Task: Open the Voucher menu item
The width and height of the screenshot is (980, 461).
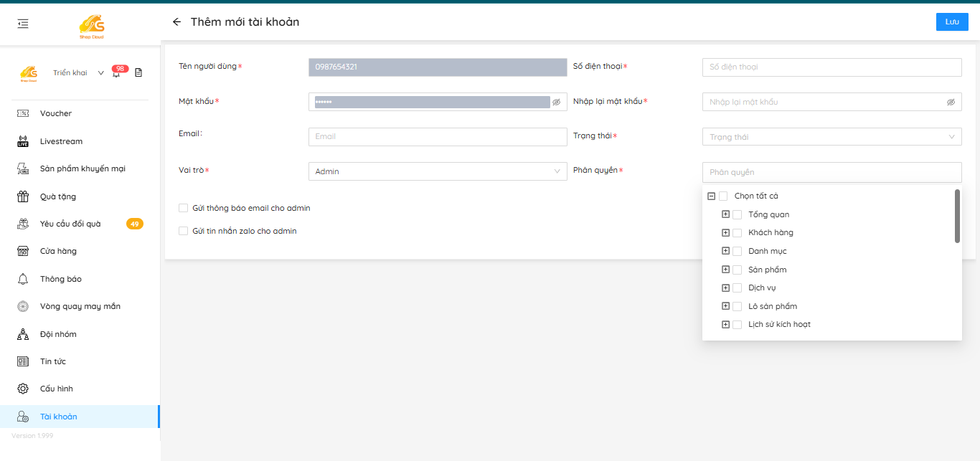Action: [56, 113]
